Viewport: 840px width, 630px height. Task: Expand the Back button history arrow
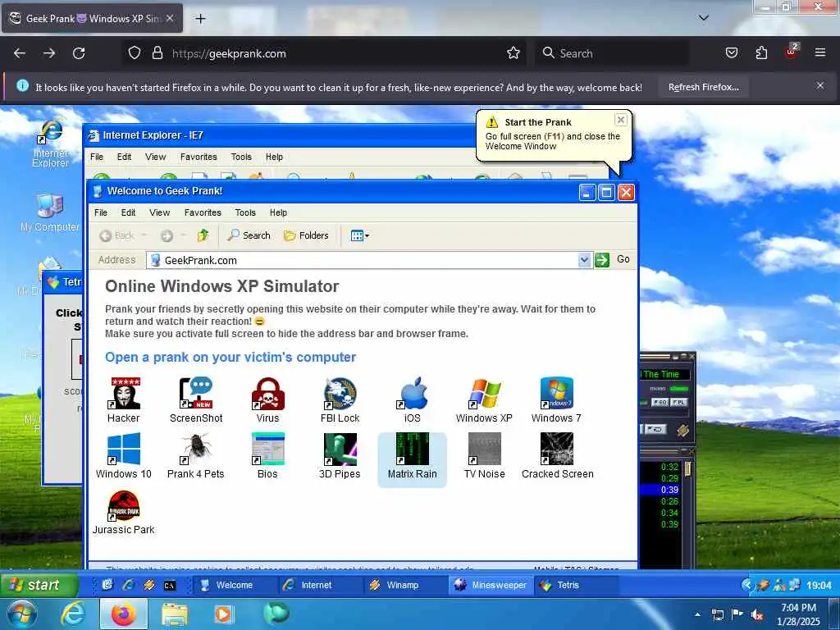click(144, 235)
